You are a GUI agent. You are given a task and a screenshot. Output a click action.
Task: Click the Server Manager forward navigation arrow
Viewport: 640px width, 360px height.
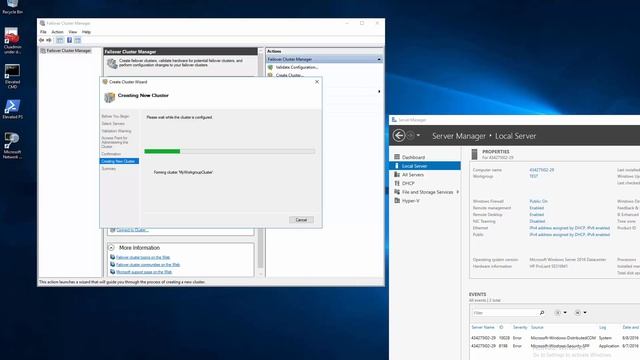click(411, 136)
